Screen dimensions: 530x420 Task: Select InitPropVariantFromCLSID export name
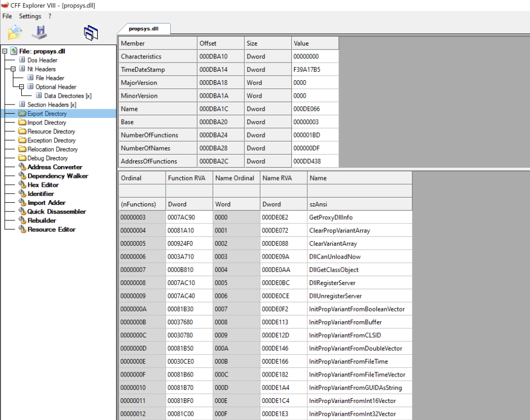click(345, 335)
